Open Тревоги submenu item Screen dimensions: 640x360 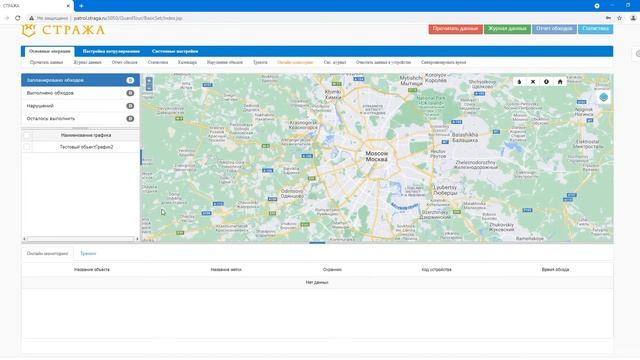(260, 62)
